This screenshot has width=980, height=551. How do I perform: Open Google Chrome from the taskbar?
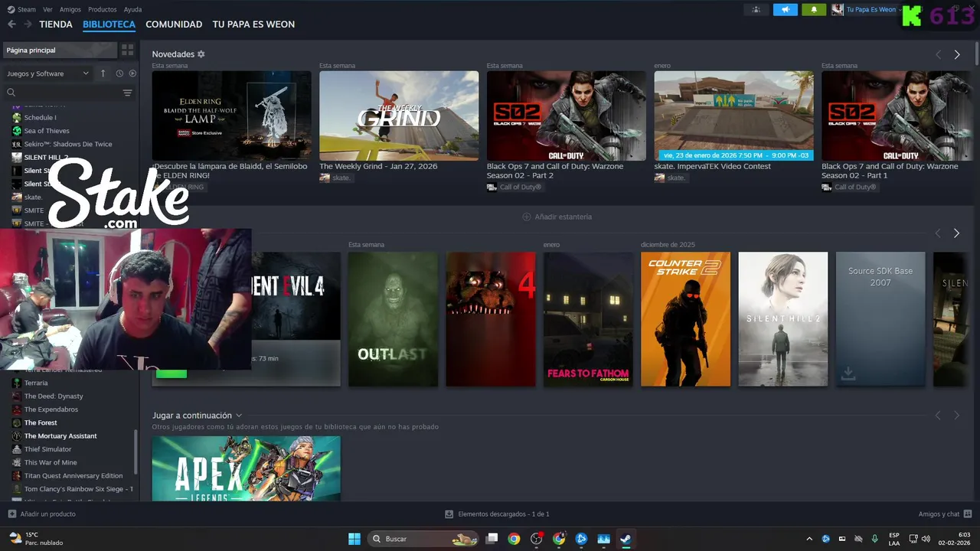(514, 539)
